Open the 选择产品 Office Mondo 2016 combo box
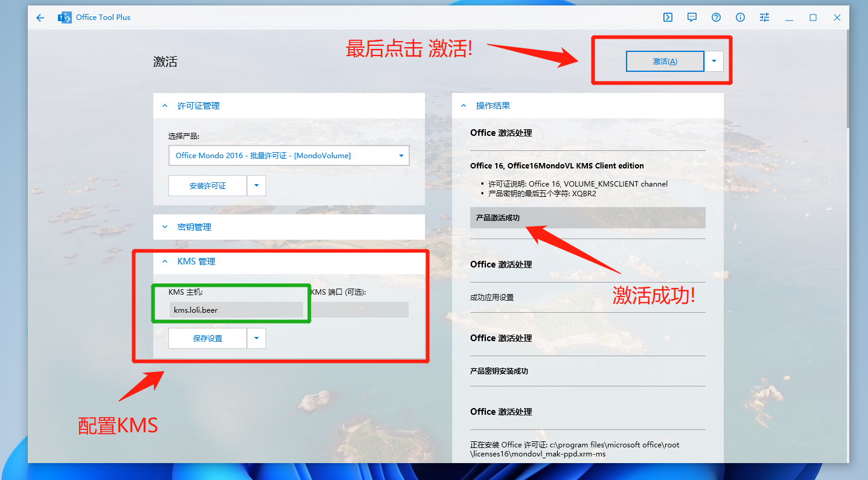Image resolution: width=868 pixels, height=480 pixels. click(289, 155)
